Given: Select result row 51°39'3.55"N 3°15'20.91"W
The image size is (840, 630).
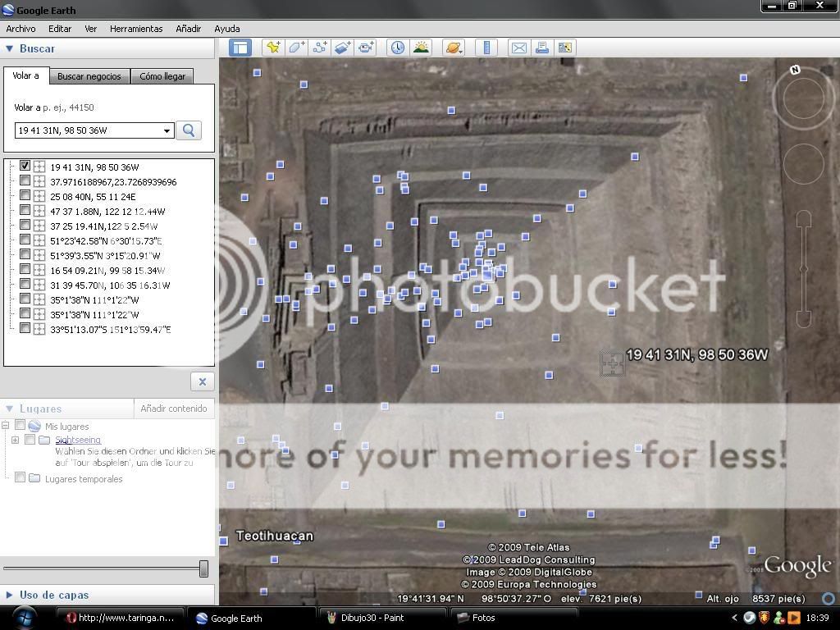Looking at the screenshot, I should click(105, 256).
